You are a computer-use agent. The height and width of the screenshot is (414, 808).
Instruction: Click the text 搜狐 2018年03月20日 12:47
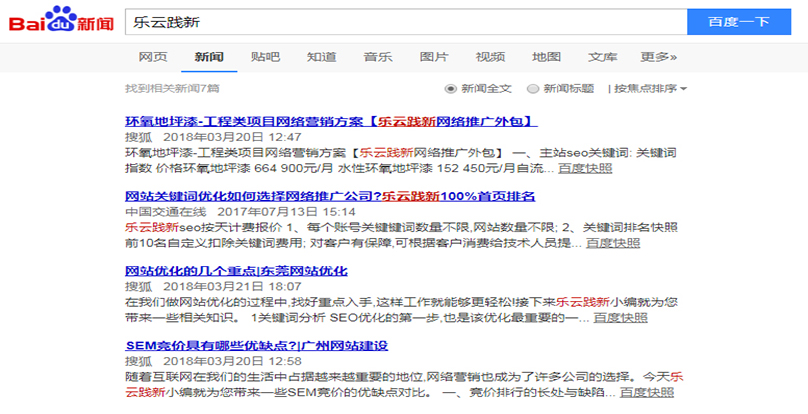[x=213, y=137]
